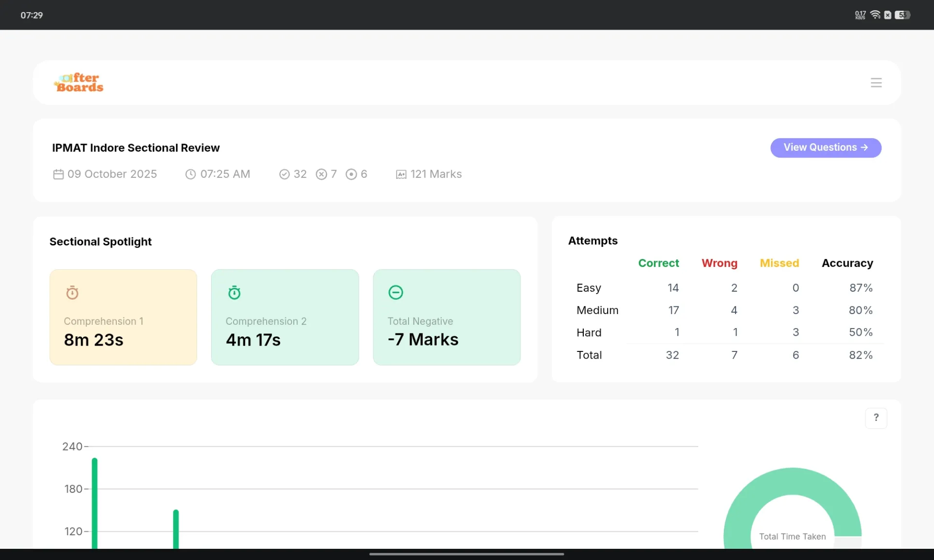Click the clock icon beside 07:25 AM
The image size is (934, 560).
pyautogui.click(x=190, y=174)
